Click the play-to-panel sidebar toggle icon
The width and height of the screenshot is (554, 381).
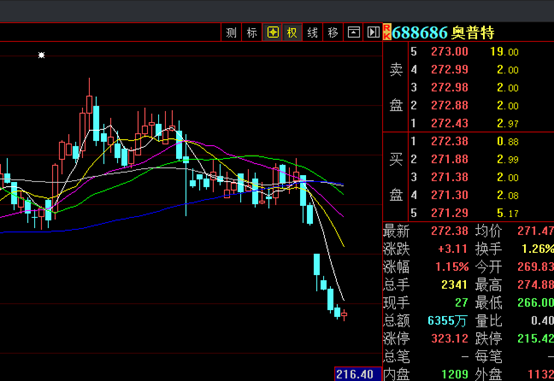click(373, 33)
